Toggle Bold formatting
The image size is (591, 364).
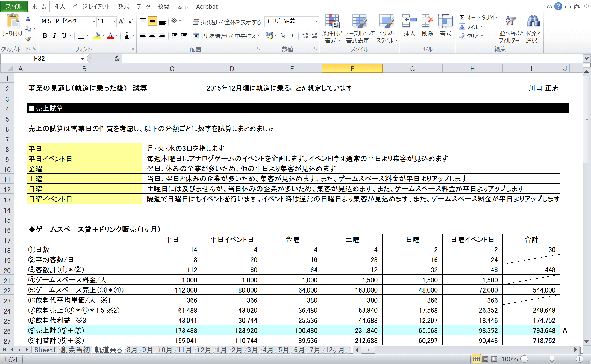tap(45, 36)
